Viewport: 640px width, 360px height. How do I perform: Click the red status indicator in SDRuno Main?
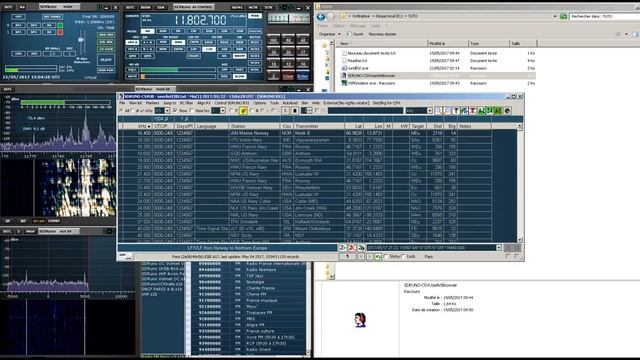(60, 32)
